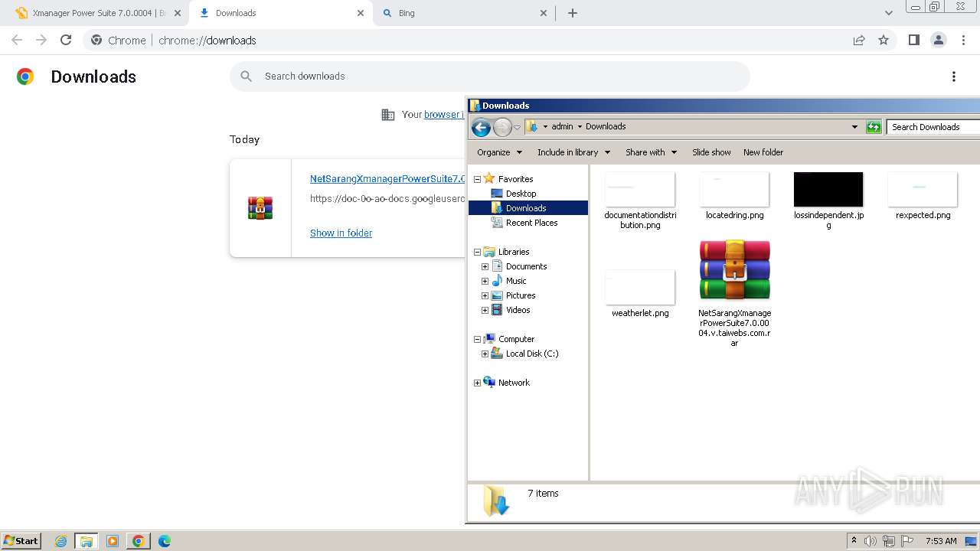
Task: Click the Chrome address bar URL
Action: [x=207, y=40]
